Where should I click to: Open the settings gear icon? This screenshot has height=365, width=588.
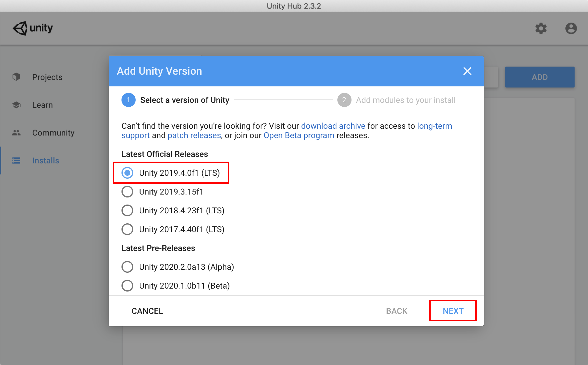tap(541, 29)
